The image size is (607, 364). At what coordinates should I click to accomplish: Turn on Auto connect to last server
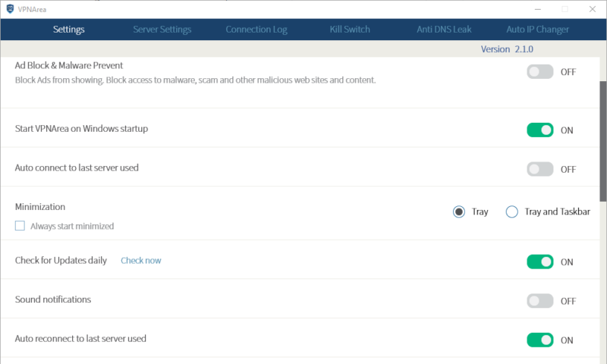[540, 169]
